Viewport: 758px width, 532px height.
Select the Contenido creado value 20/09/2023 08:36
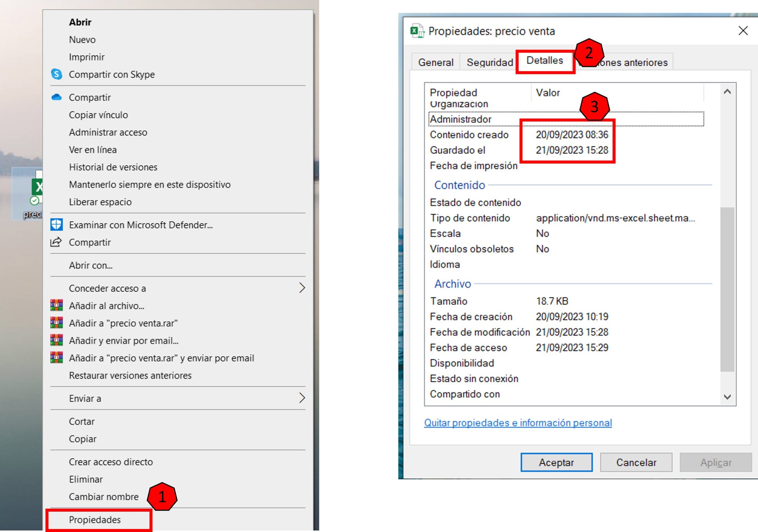coord(572,135)
